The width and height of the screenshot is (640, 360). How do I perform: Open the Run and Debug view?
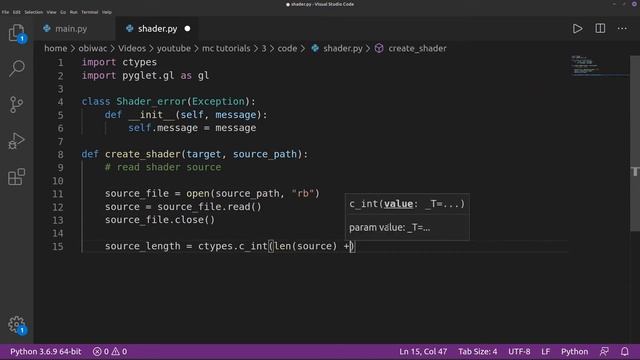(16, 140)
